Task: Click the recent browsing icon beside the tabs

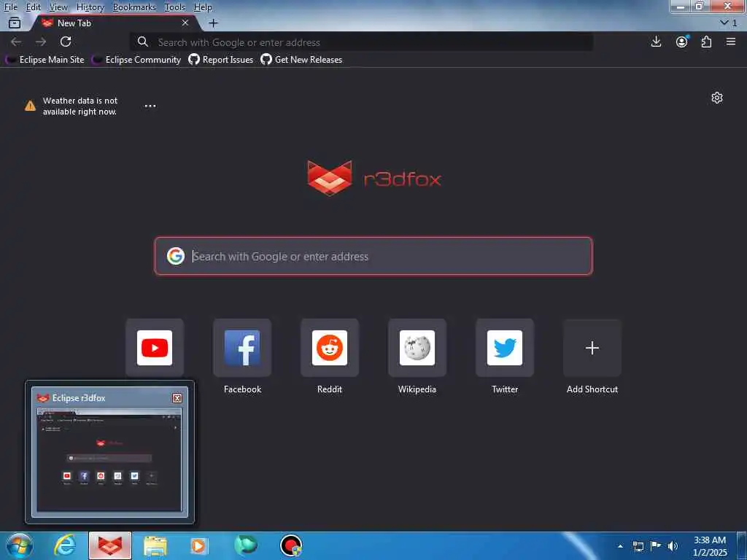Action: pyautogui.click(x=15, y=23)
